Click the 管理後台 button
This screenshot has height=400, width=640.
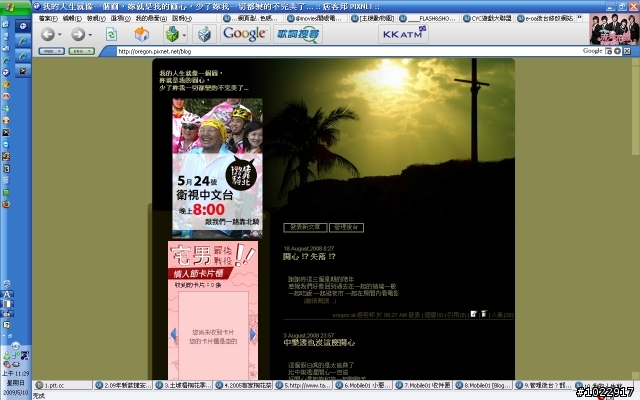(x=346, y=228)
